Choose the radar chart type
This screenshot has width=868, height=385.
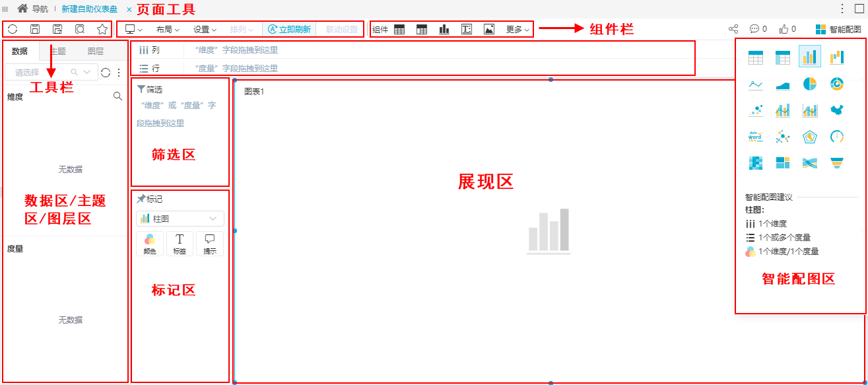[x=810, y=137]
